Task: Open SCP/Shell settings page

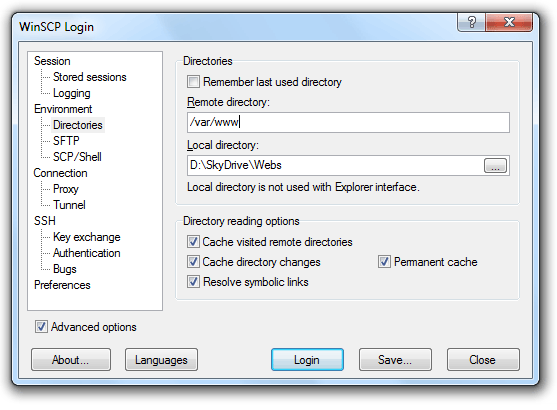Action: point(77,157)
